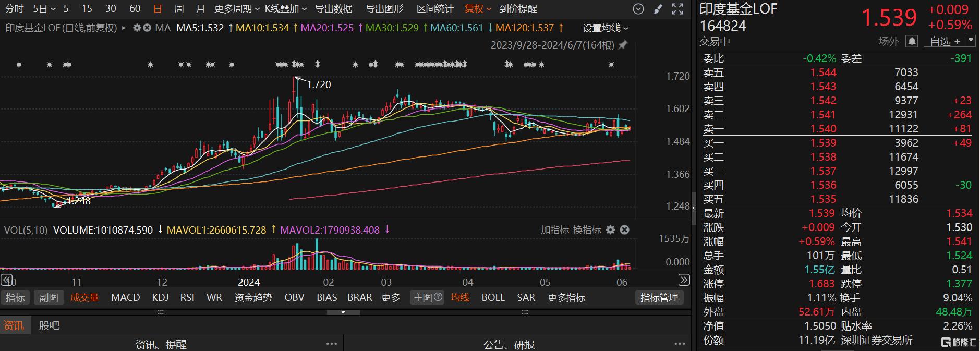Select BIAS indicator

[x=326, y=297]
